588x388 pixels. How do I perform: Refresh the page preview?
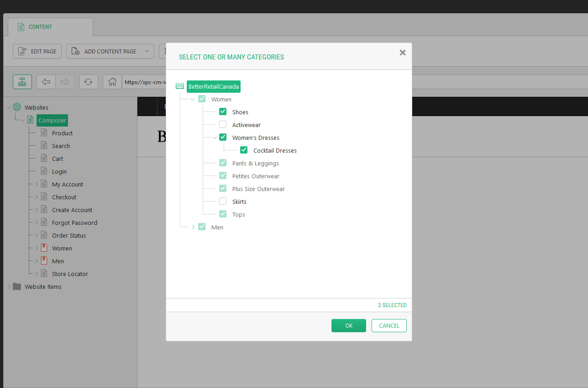(x=88, y=81)
